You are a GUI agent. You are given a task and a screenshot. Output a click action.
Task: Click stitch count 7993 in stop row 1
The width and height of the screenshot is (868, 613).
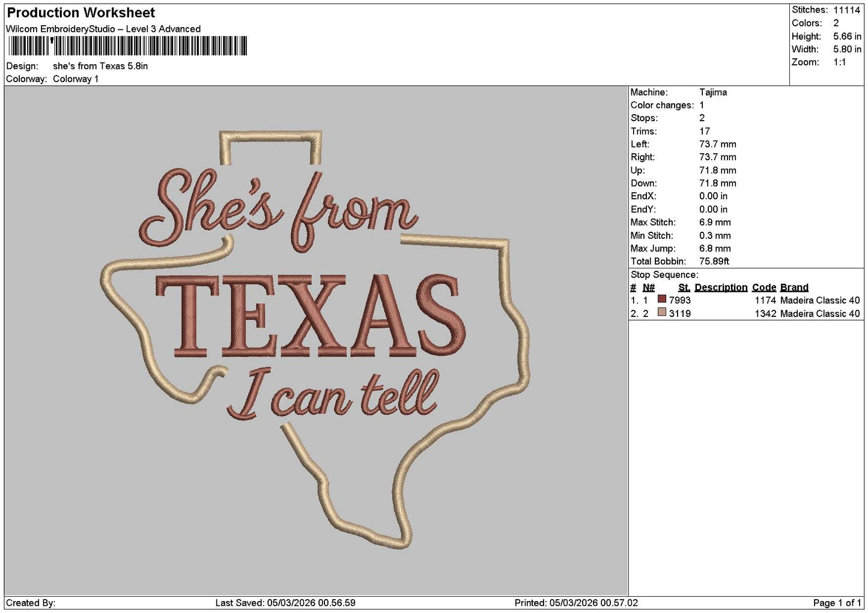tap(680, 300)
